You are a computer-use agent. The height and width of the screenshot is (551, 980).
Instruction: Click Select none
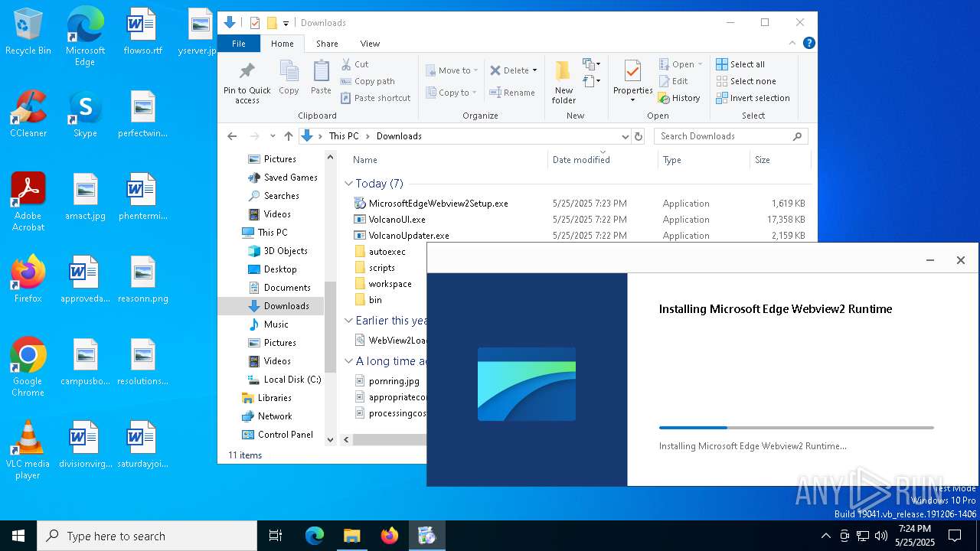[x=746, y=81]
